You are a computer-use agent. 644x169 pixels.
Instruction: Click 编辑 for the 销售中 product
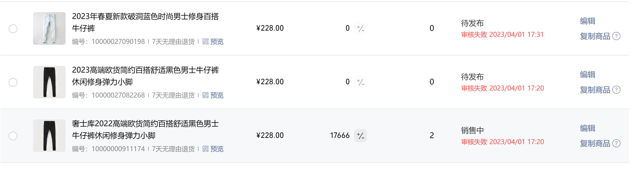(587, 128)
